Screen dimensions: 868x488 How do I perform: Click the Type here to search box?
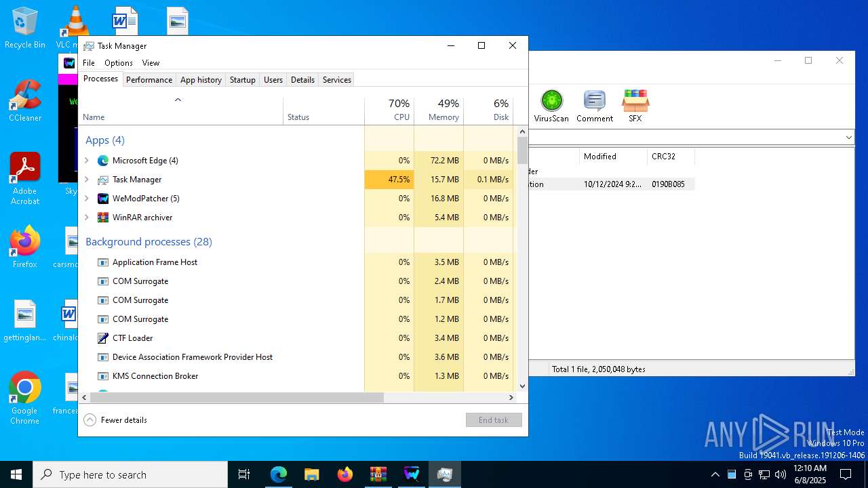(x=130, y=474)
